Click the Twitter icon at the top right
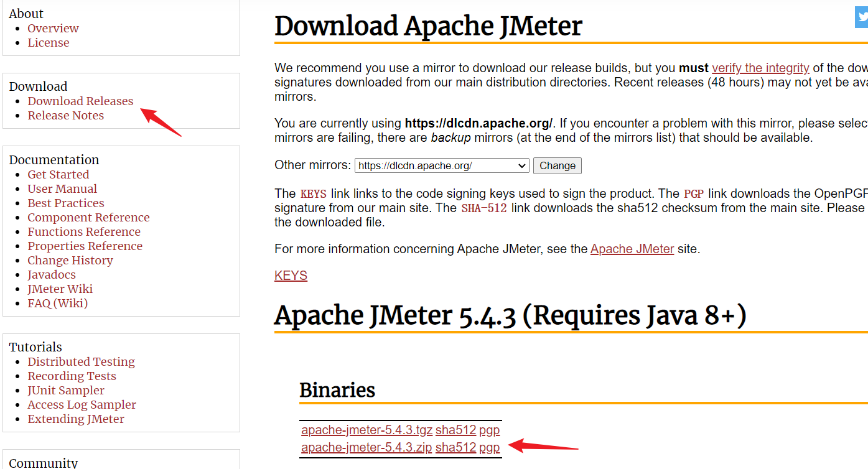The width and height of the screenshot is (868, 469). pyautogui.click(x=862, y=17)
